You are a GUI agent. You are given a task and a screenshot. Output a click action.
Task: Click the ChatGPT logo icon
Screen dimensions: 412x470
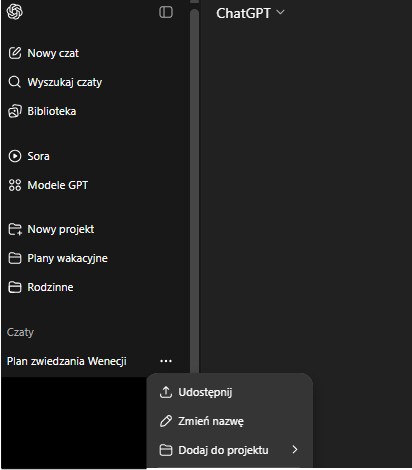pyautogui.click(x=15, y=12)
